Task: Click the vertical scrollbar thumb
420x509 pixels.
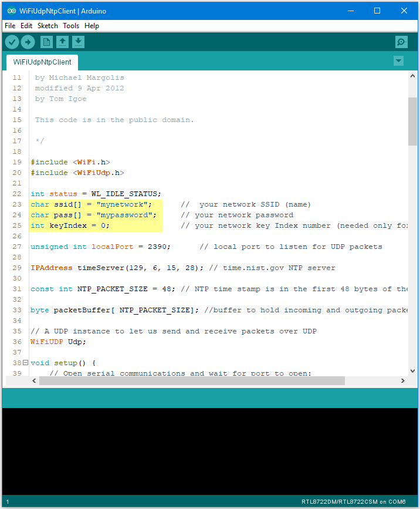Action: click(412, 121)
